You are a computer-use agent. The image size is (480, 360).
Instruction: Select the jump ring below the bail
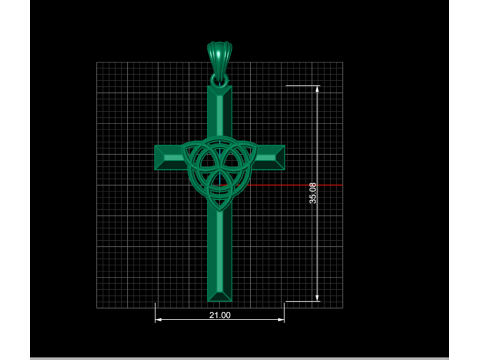(x=220, y=80)
